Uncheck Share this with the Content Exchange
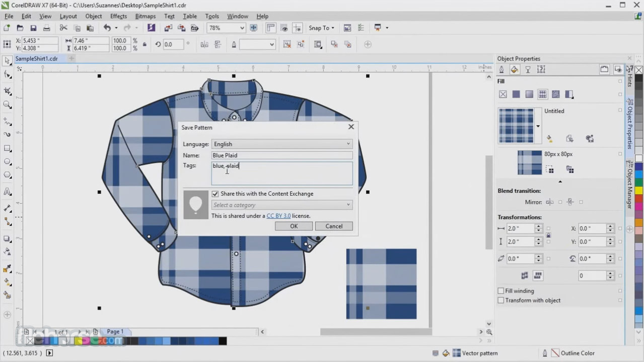Image resolution: width=644 pixels, height=362 pixels. [215, 194]
